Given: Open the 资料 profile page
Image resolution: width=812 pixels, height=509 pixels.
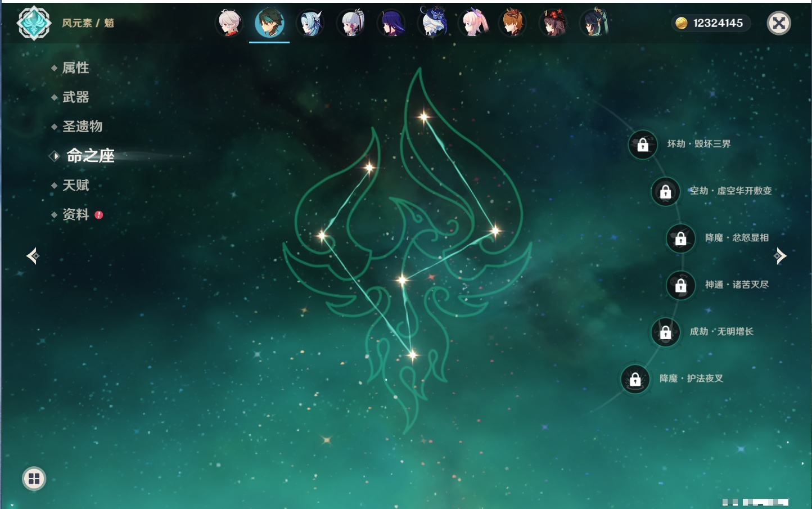Looking at the screenshot, I should 75,214.
